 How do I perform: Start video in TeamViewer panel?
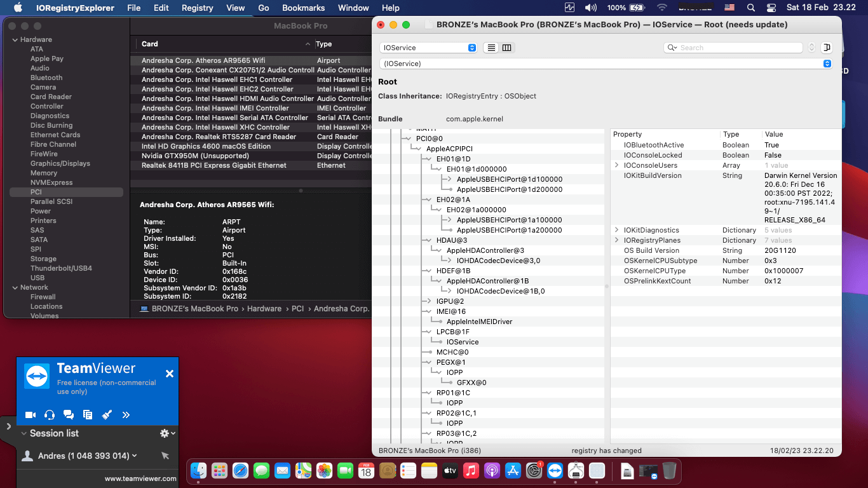[30, 415]
